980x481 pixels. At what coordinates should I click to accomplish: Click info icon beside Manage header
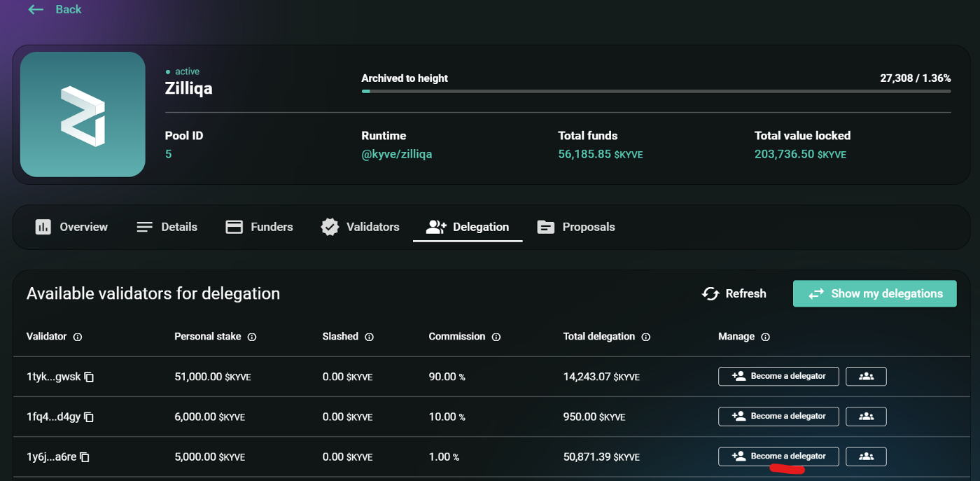[x=766, y=337]
